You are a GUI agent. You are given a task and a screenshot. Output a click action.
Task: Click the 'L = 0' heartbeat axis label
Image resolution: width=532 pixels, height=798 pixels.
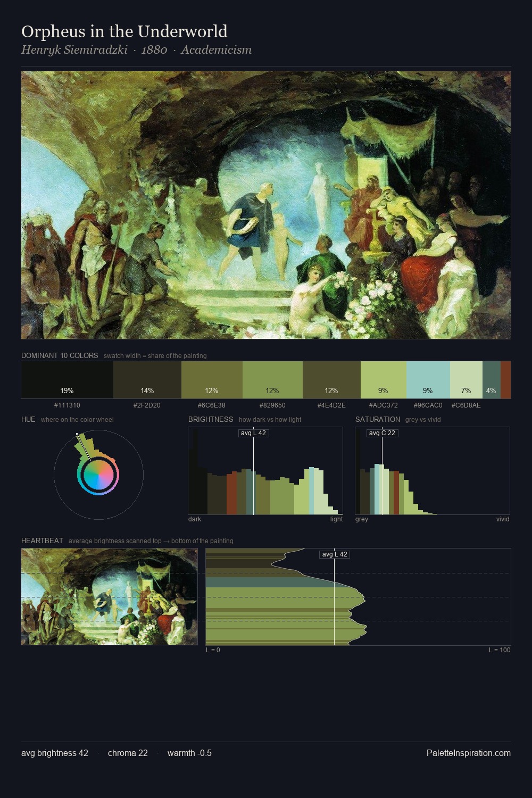point(213,650)
